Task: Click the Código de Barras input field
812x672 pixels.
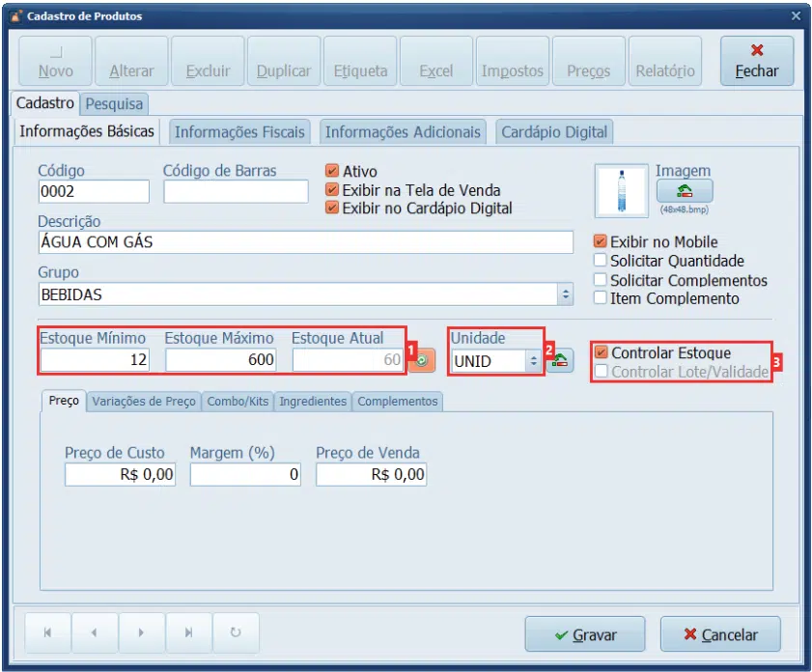Action: (236, 191)
